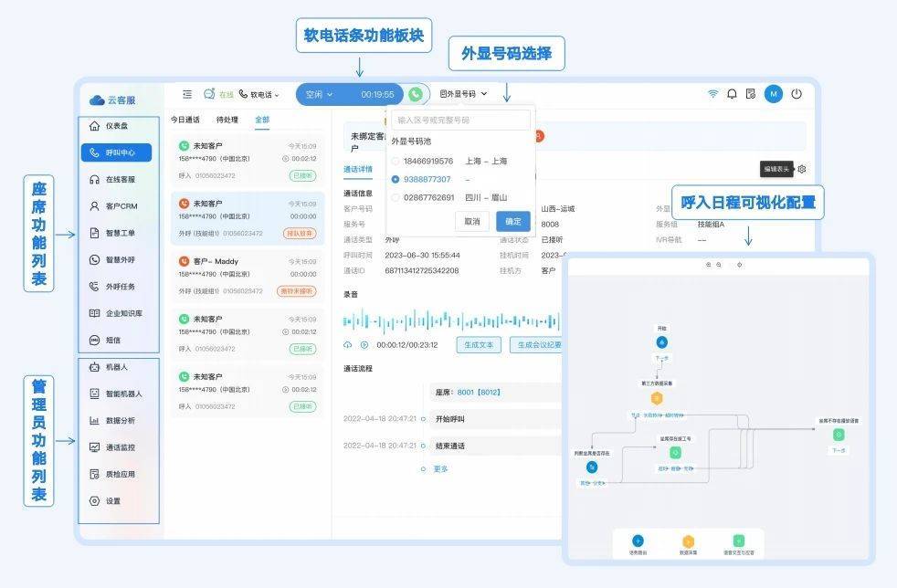Open the 通话详情 tab

357,169
